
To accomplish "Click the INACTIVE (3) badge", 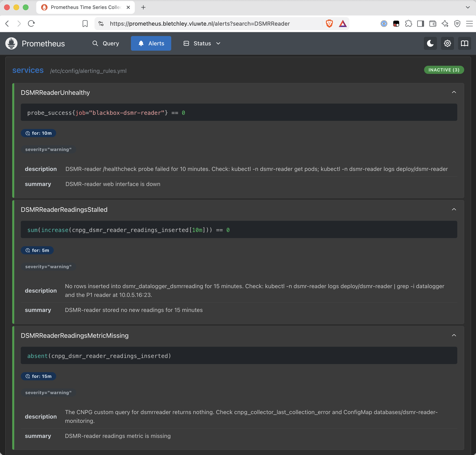I will (x=444, y=70).
